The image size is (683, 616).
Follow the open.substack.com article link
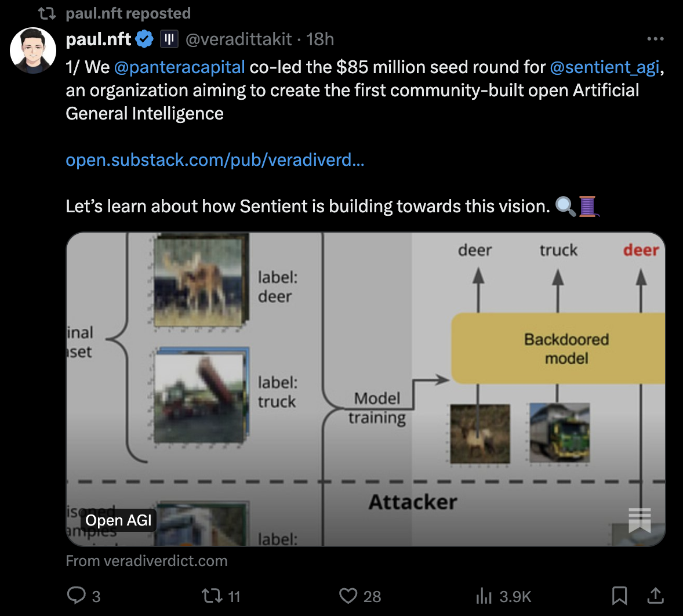pos(215,160)
